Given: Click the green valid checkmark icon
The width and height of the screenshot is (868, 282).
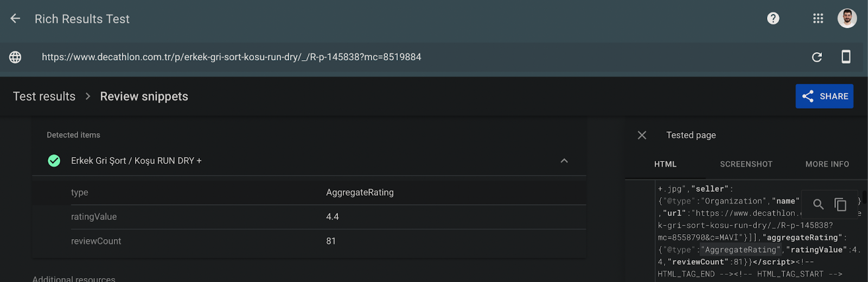Looking at the screenshot, I should pos(54,161).
